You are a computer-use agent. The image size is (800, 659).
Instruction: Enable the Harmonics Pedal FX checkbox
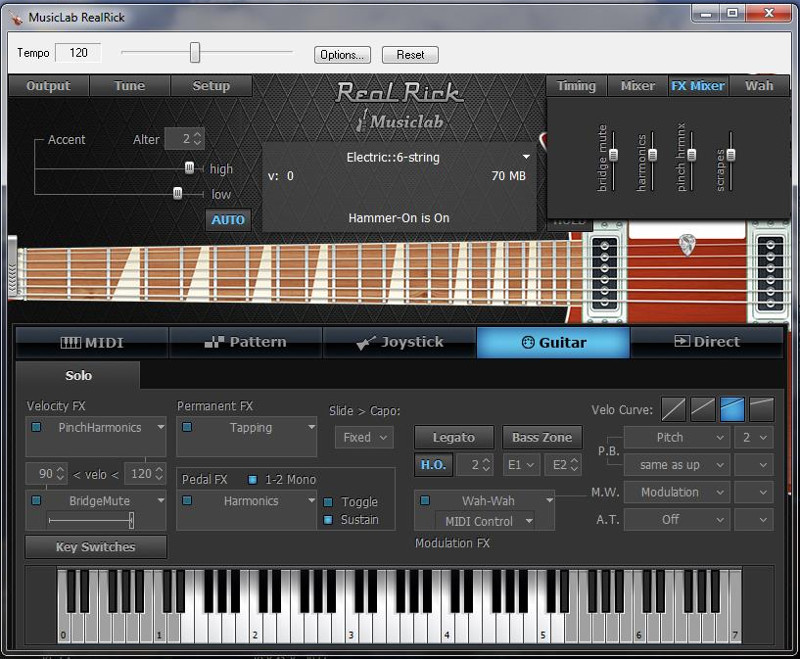click(x=187, y=500)
